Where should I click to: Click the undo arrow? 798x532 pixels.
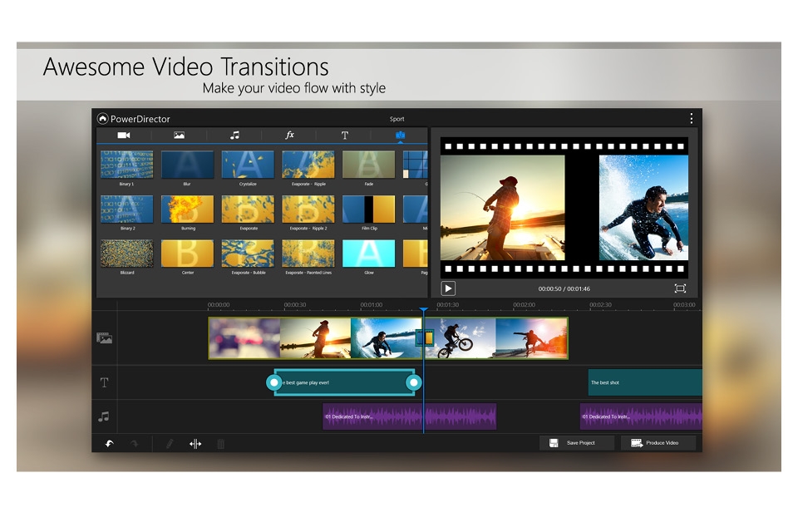coord(109,444)
